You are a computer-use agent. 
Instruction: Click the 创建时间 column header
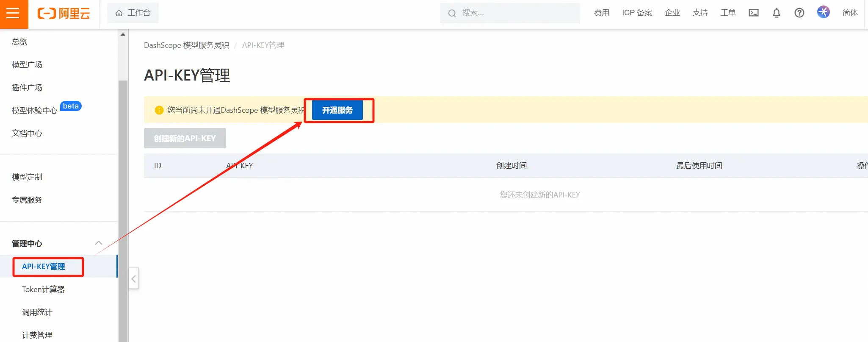point(511,166)
